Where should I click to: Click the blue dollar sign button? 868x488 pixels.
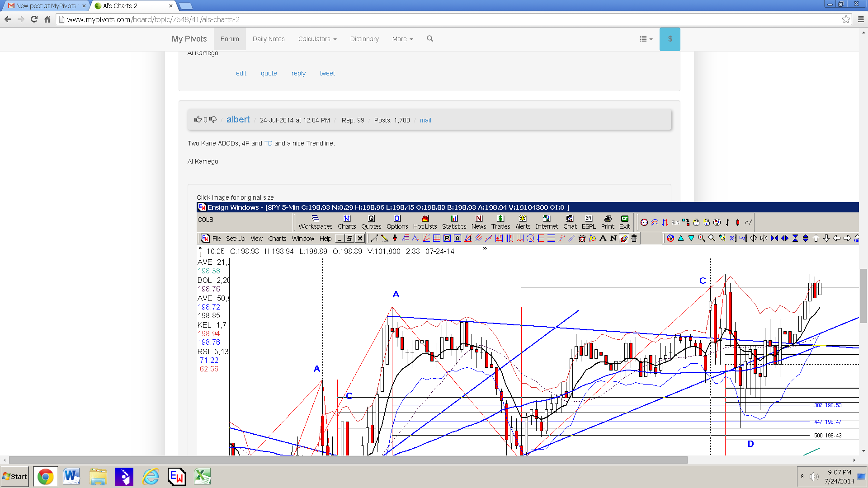(x=670, y=39)
